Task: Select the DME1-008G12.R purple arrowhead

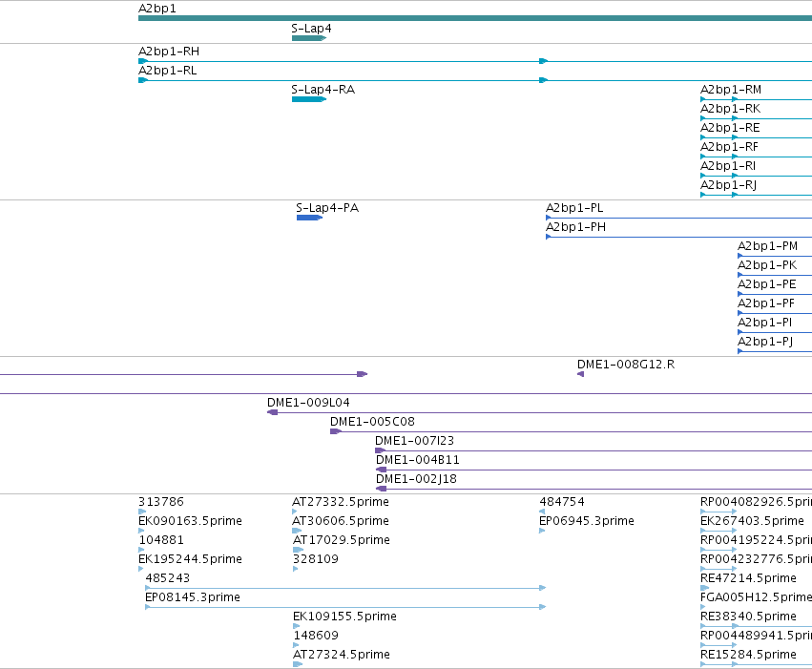Action: point(580,374)
